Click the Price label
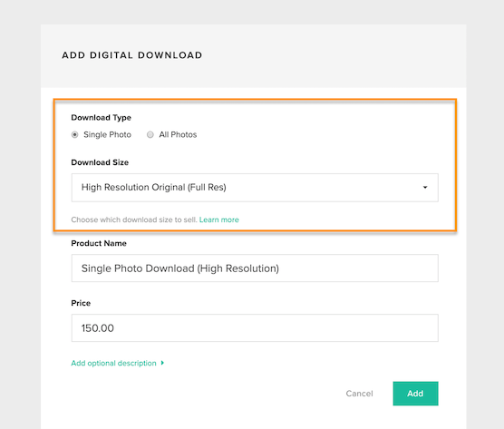 point(81,303)
